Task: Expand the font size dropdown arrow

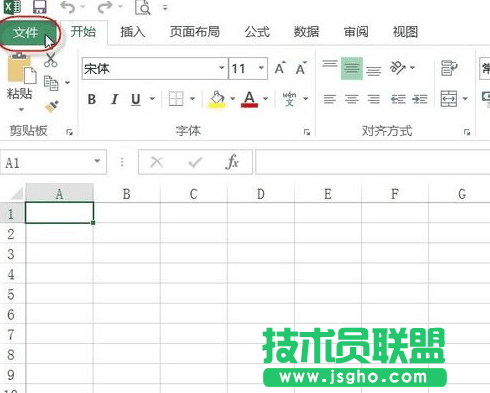Action: pyautogui.click(x=261, y=68)
